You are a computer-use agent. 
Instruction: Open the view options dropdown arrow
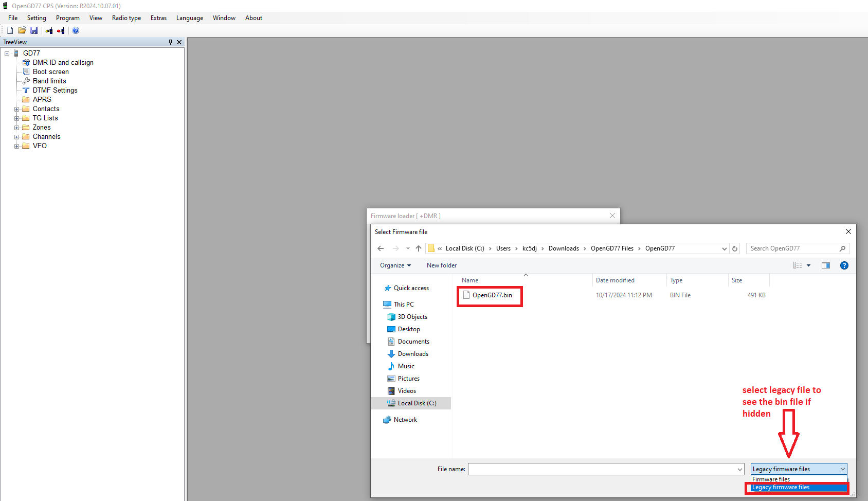(x=808, y=265)
